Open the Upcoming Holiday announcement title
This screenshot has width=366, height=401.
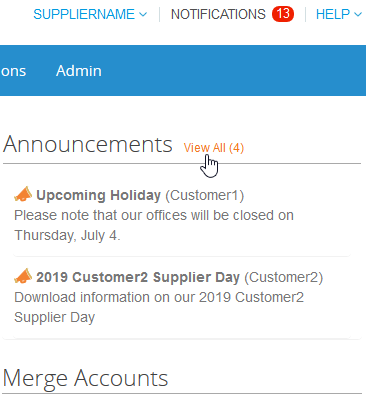(x=98, y=195)
